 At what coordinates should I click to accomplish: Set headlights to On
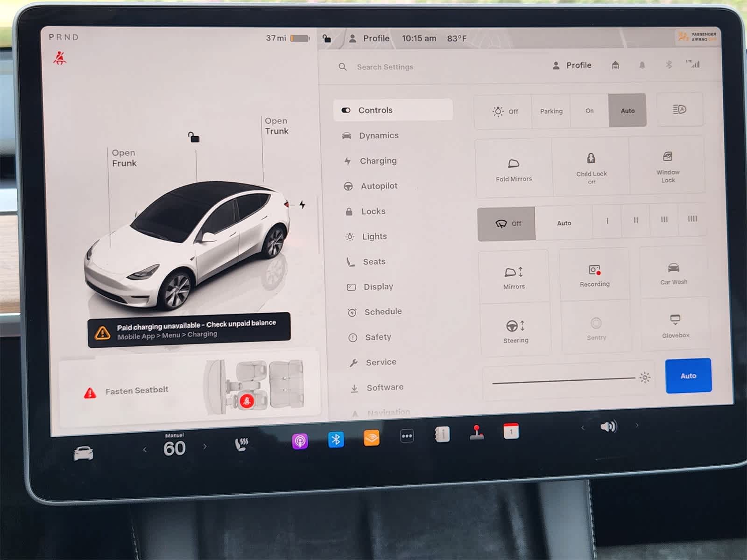590,111
